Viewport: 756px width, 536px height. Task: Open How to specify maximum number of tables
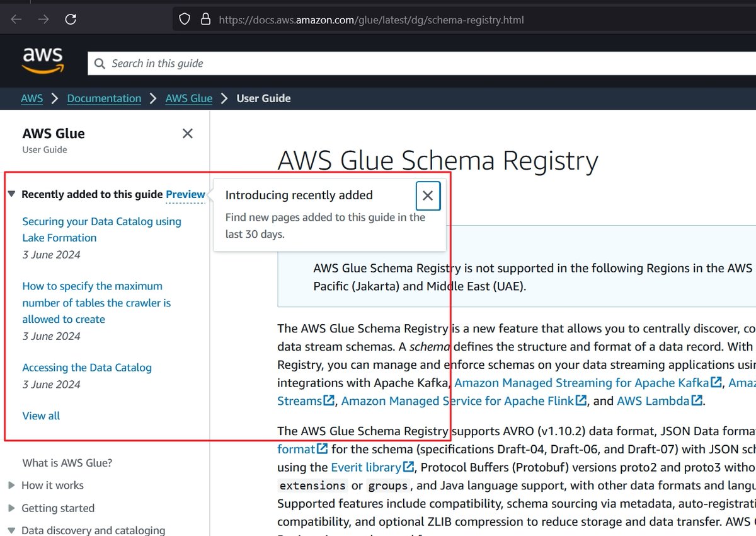[x=96, y=303]
